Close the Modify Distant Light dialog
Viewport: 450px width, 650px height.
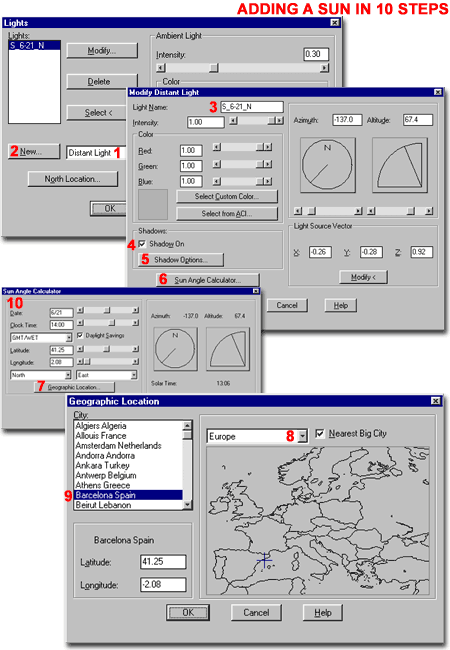pos(438,92)
